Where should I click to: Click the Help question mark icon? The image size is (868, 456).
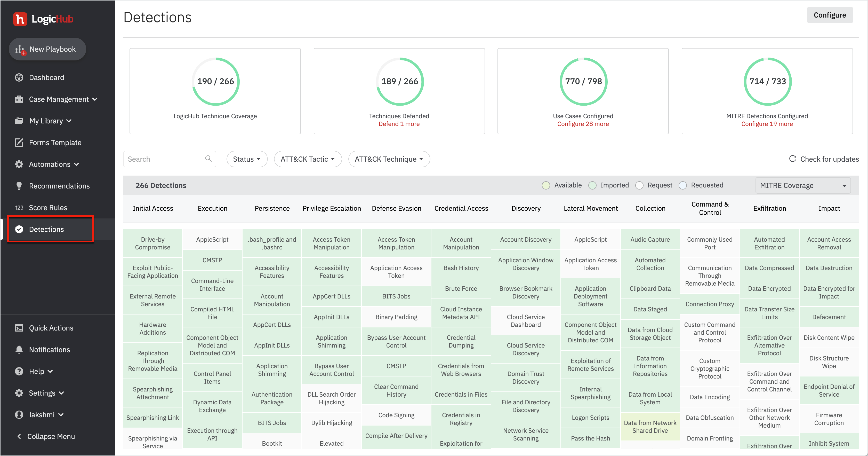pos(19,371)
